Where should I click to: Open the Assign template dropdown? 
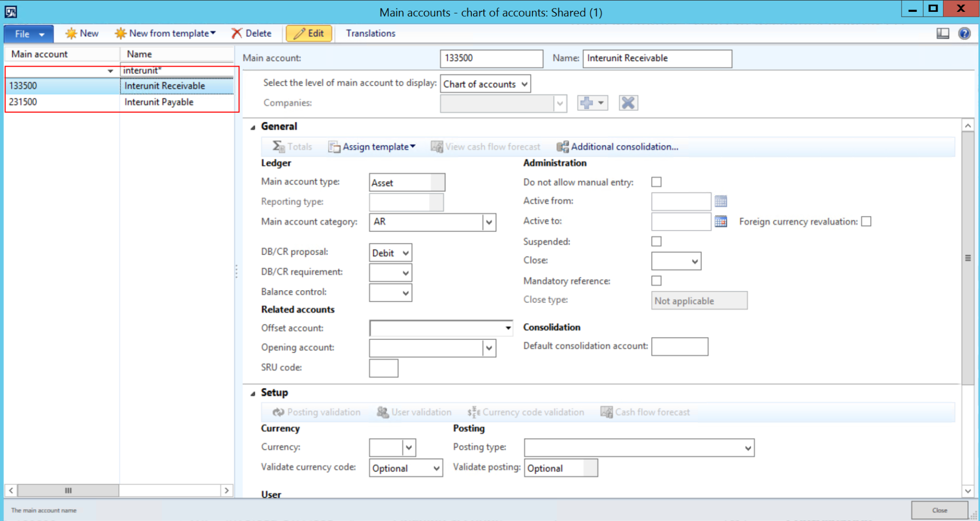[372, 146]
